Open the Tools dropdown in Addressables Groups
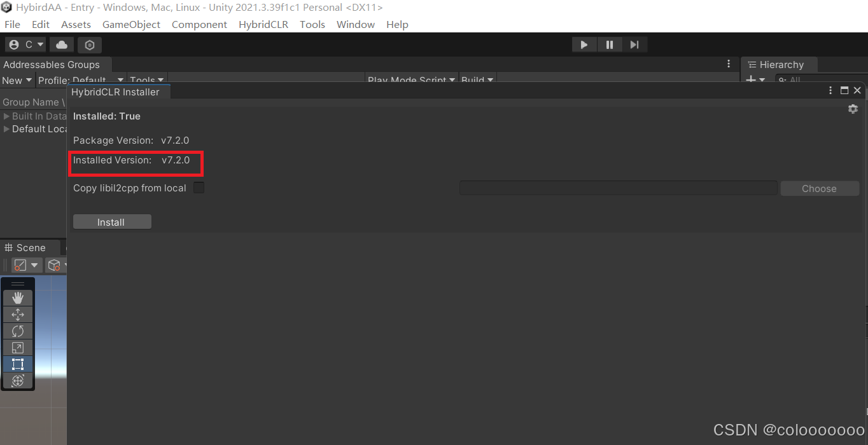This screenshot has width=868, height=445. 147,80
